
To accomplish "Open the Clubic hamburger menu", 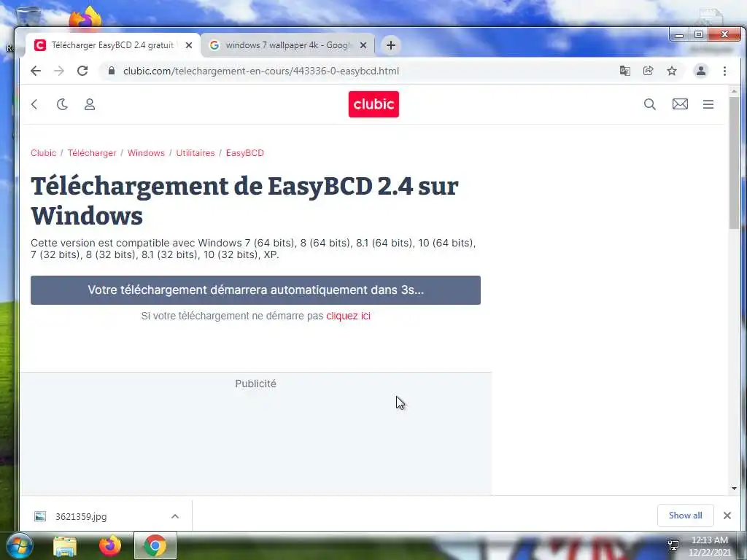I will click(708, 104).
